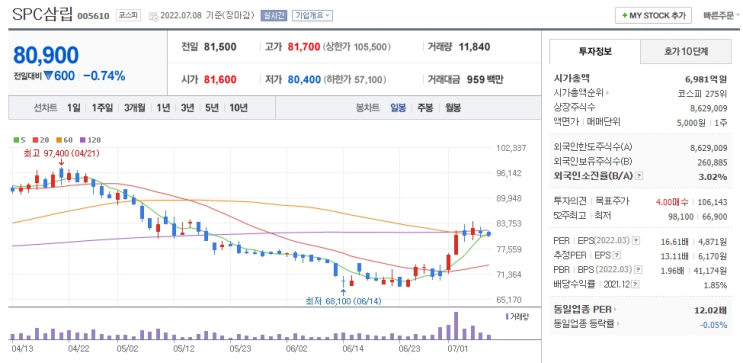
Task: Click the 시가총액 value 6,981억원
Action: point(705,79)
